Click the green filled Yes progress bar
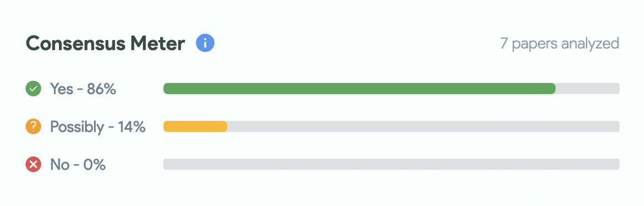Viewport: 644px width, 206px height. 359,89
